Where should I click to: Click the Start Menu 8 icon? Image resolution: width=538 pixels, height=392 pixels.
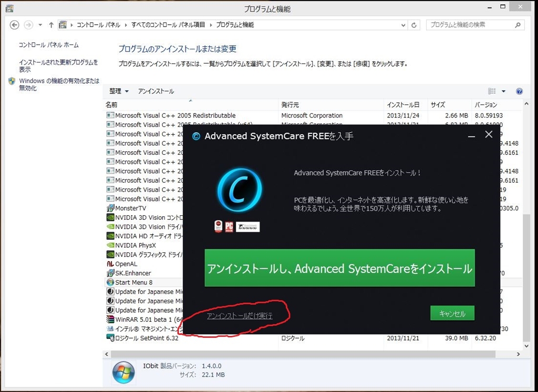[x=110, y=282]
